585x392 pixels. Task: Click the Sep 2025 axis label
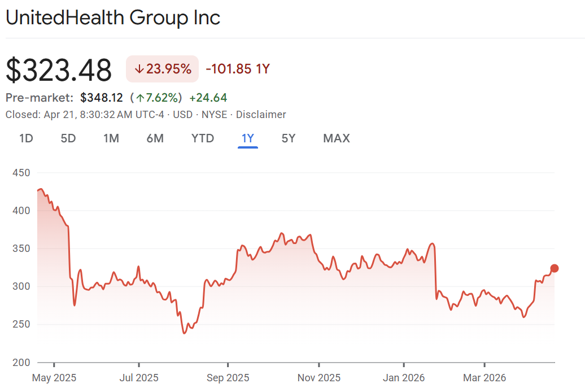pyautogui.click(x=228, y=377)
